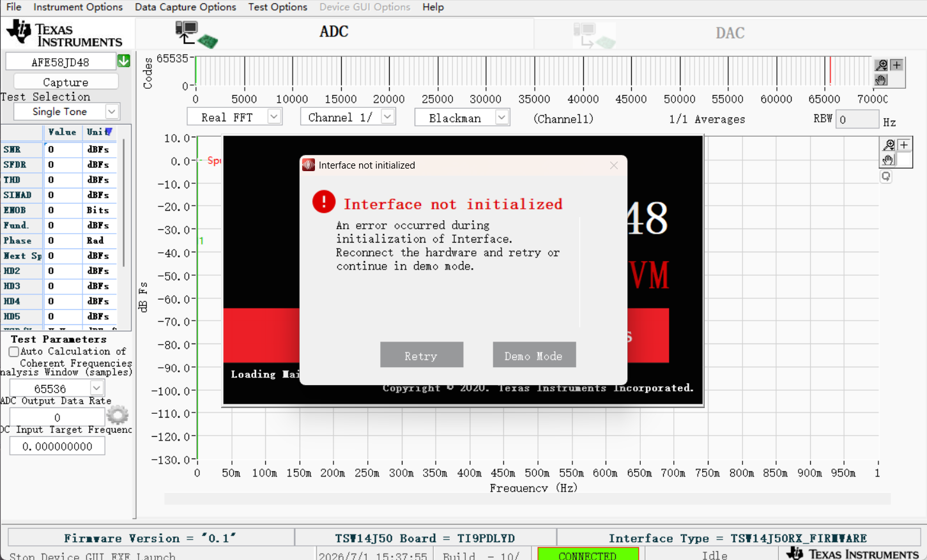Image resolution: width=927 pixels, height=560 pixels.
Task: Expand the Channel 1/ selector dropdown
Action: 388,116
